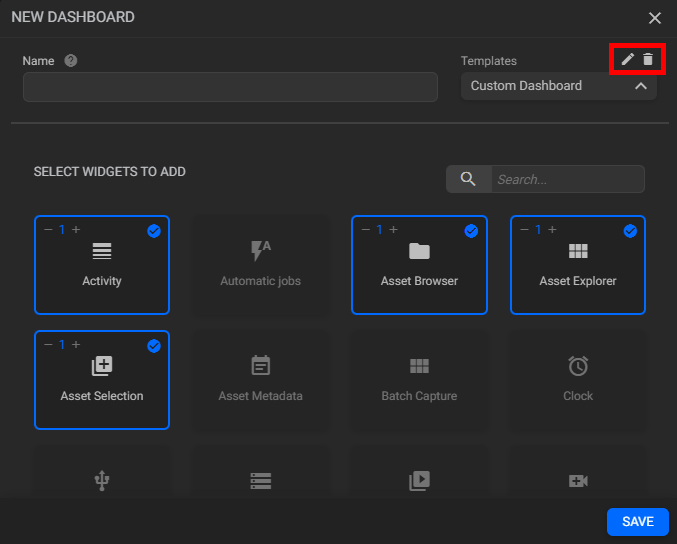The width and height of the screenshot is (677, 544).
Task: Click the help icon beside Name
Action: [x=71, y=60]
